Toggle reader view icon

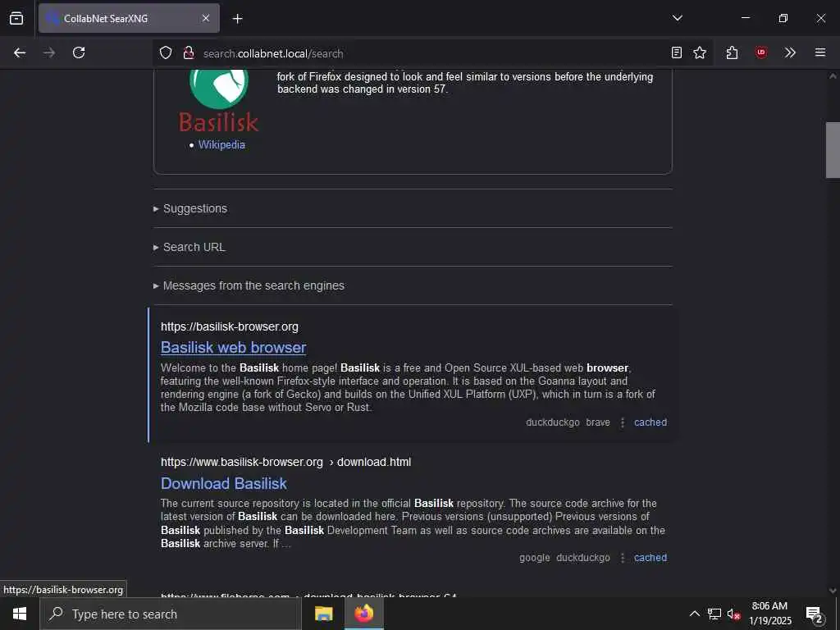pyautogui.click(x=677, y=52)
